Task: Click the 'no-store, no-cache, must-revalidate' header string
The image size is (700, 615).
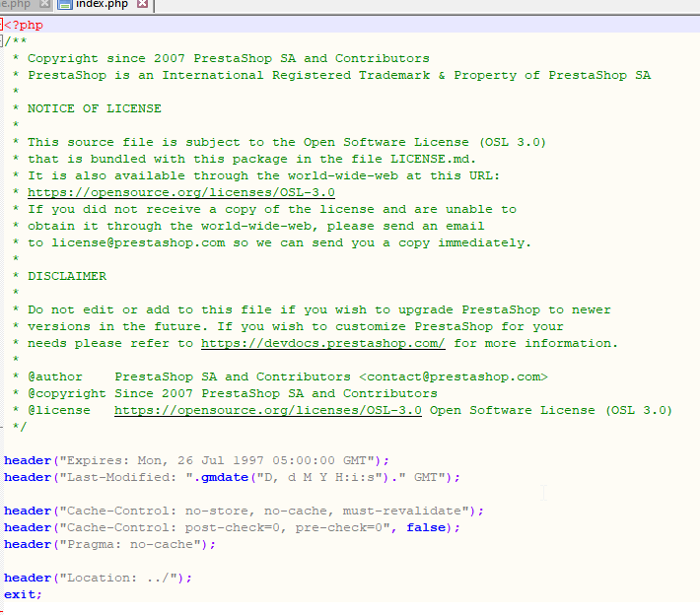Action: (326, 511)
